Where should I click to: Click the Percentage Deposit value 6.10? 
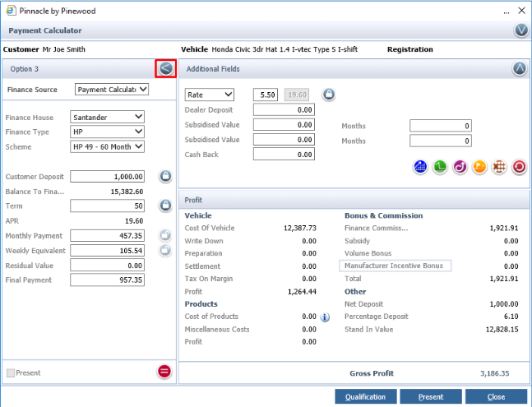pyautogui.click(x=511, y=317)
